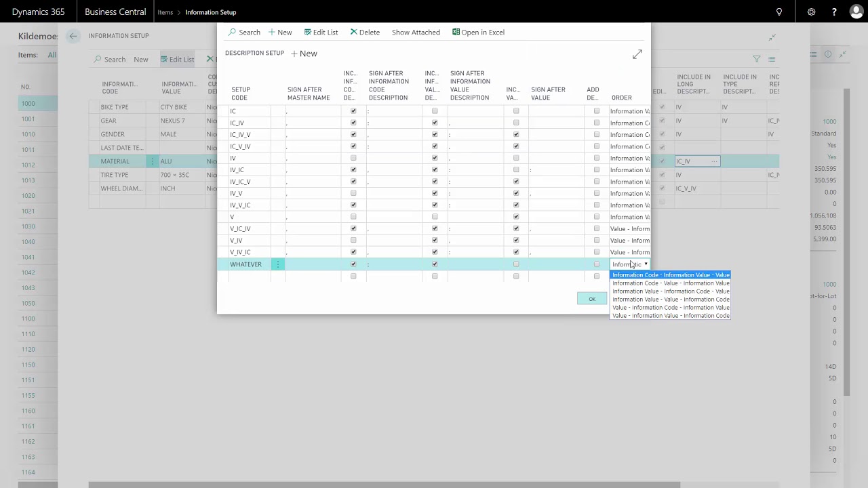The width and height of the screenshot is (868, 488).
Task: Click item number 1000 in Items list
Action: coord(28,104)
